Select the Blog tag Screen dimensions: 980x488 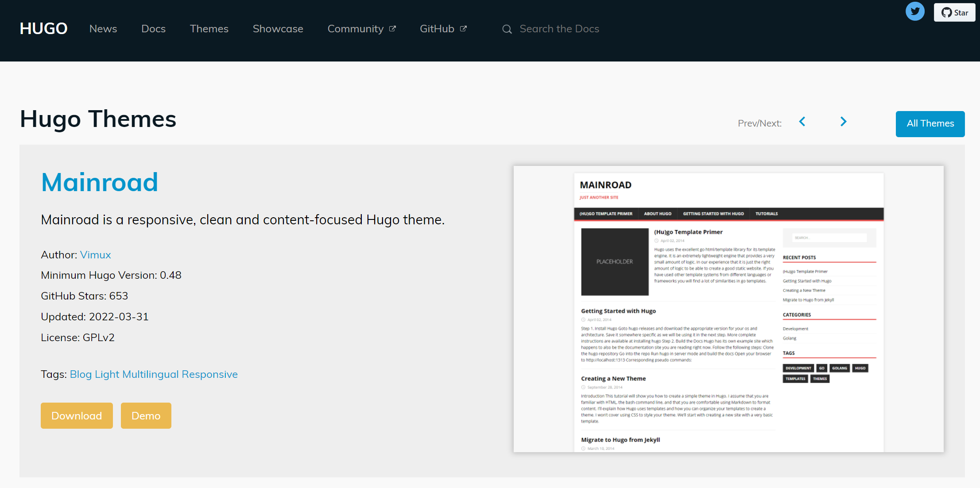[x=81, y=374]
